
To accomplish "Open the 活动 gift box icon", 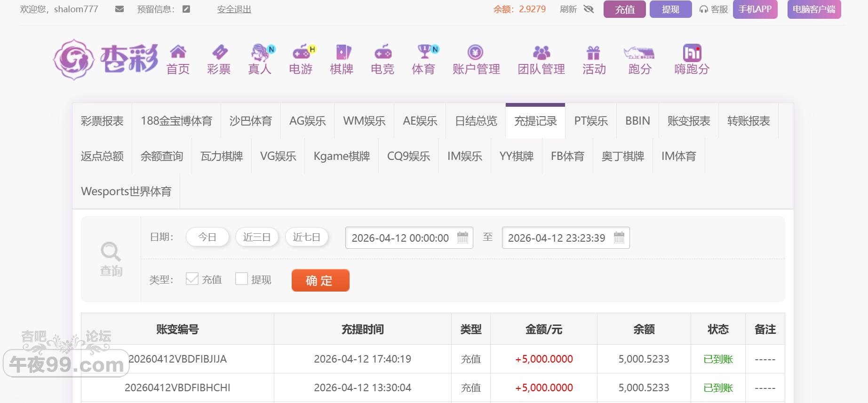I will click(x=594, y=52).
